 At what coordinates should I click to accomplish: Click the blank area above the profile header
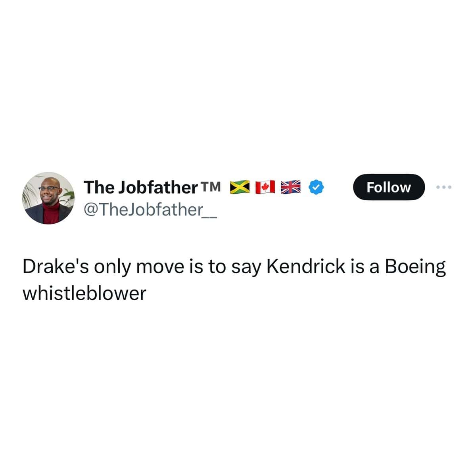coord(238,83)
